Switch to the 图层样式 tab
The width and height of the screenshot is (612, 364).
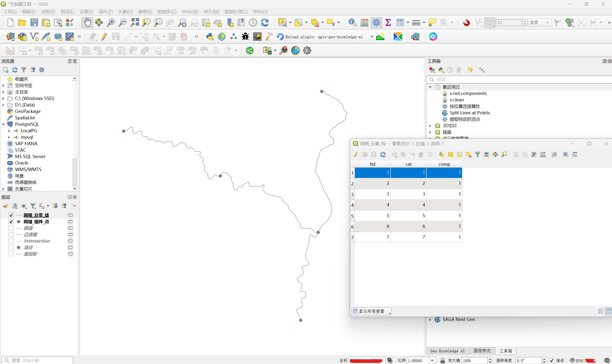[482, 351]
